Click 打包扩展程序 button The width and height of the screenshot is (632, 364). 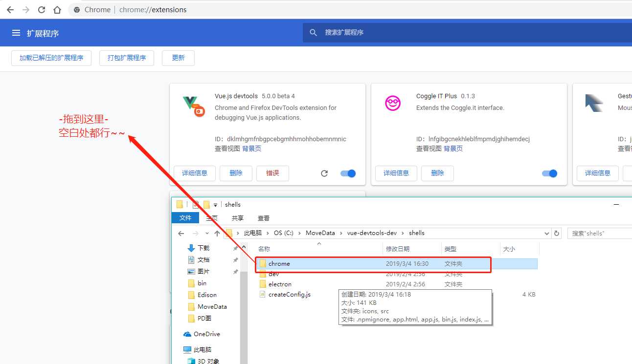point(127,58)
